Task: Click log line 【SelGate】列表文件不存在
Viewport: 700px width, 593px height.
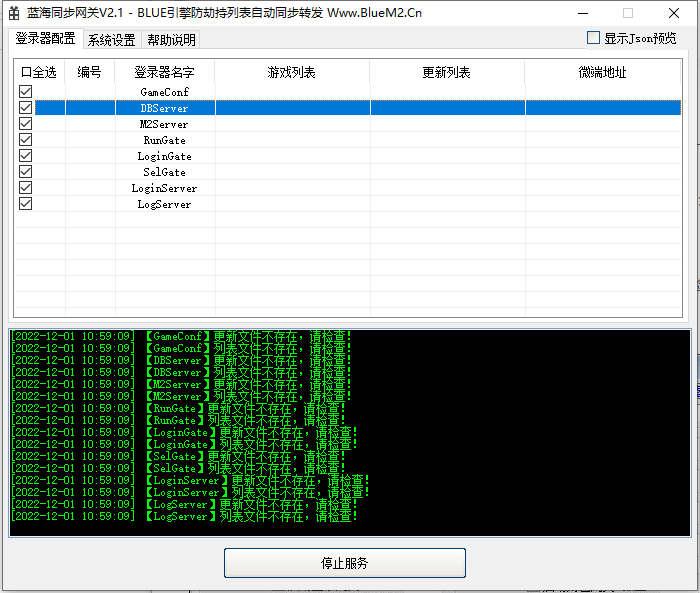Action: (x=178, y=468)
